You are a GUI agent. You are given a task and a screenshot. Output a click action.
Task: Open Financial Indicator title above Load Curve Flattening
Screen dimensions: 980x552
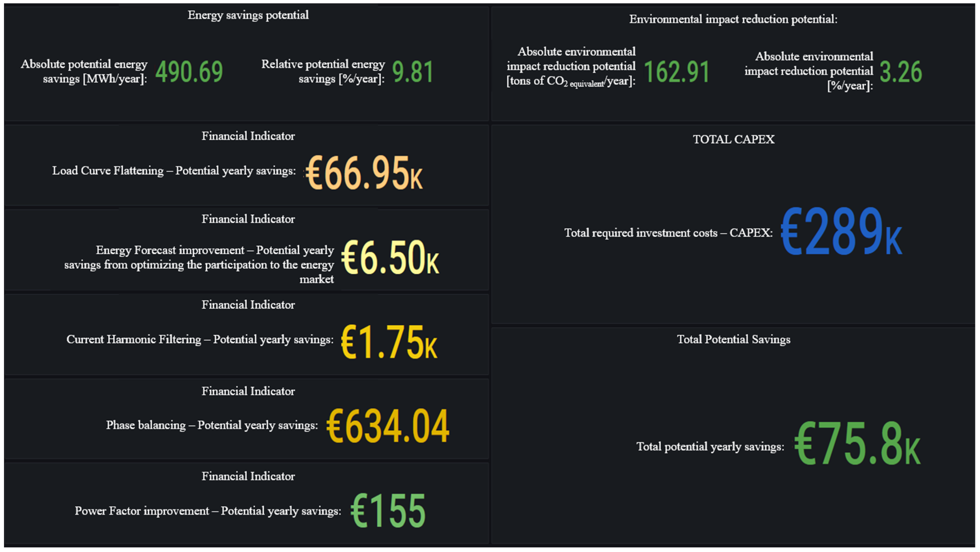[x=248, y=136]
